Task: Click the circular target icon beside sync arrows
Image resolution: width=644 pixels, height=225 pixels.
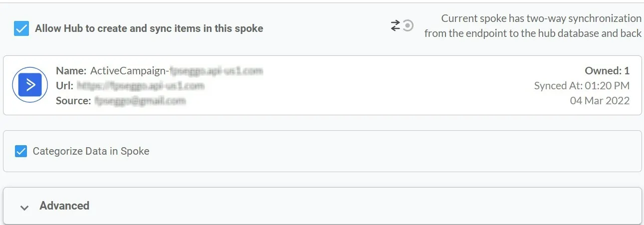Action: pos(408,26)
